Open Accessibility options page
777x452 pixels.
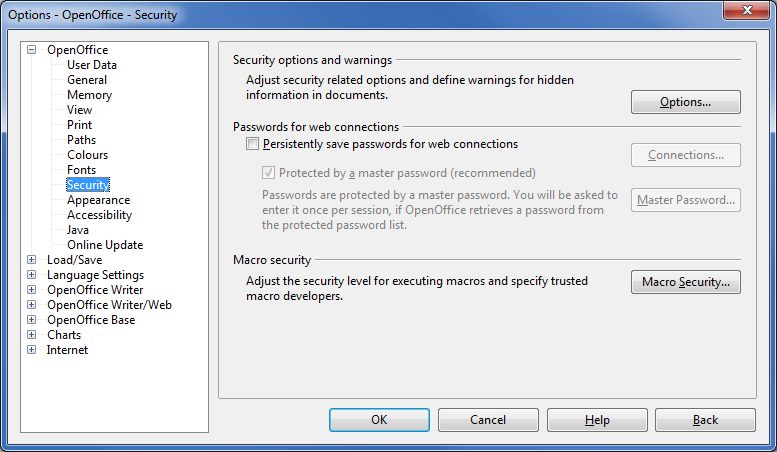point(99,215)
